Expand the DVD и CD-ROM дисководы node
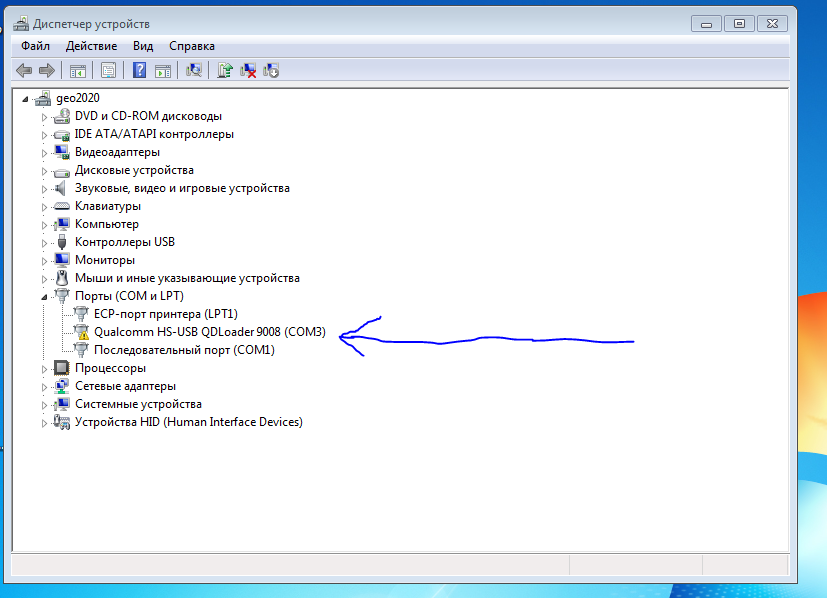Image resolution: width=827 pixels, height=598 pixels. [x=44, y=117]
